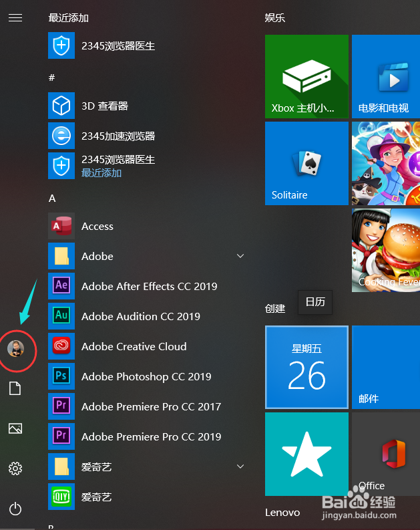Select Adobe Photoshop CC 2019 label

[146, 376]
